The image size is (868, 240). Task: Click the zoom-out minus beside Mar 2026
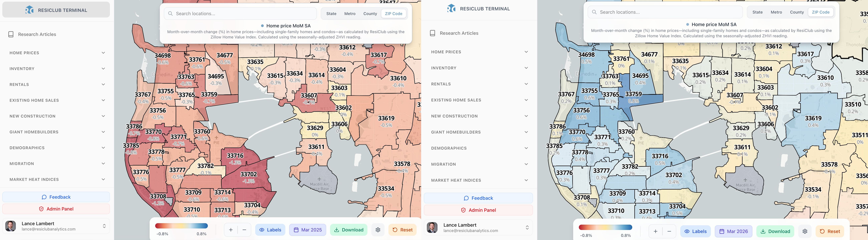point(669,231)
